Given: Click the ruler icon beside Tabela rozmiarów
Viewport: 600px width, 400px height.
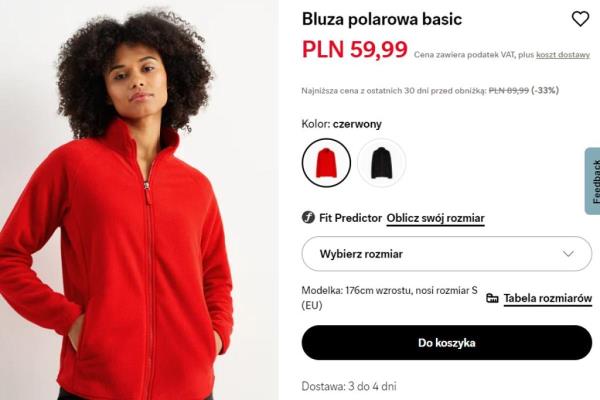Looking at the screenshot, I should [x=492, y=298].
